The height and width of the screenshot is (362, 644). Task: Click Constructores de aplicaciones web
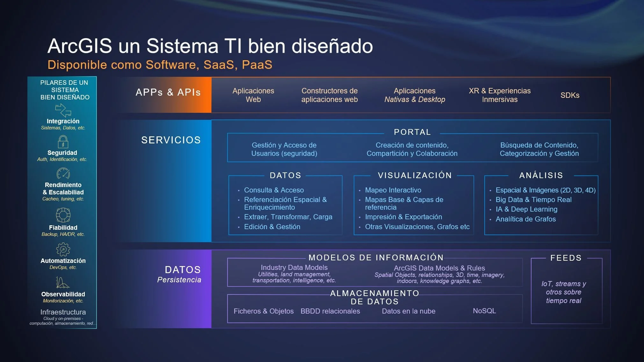pyautogui.click(x=329, y=95)
